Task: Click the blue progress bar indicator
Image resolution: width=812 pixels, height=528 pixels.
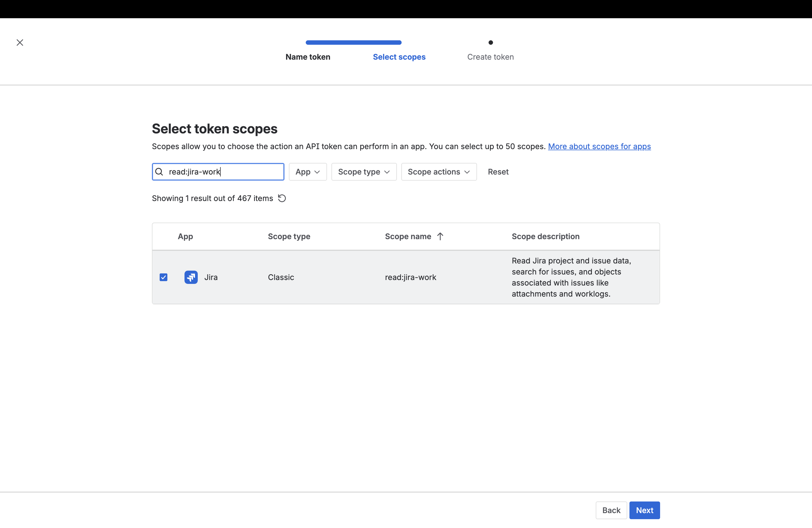Action: (354, 43)
